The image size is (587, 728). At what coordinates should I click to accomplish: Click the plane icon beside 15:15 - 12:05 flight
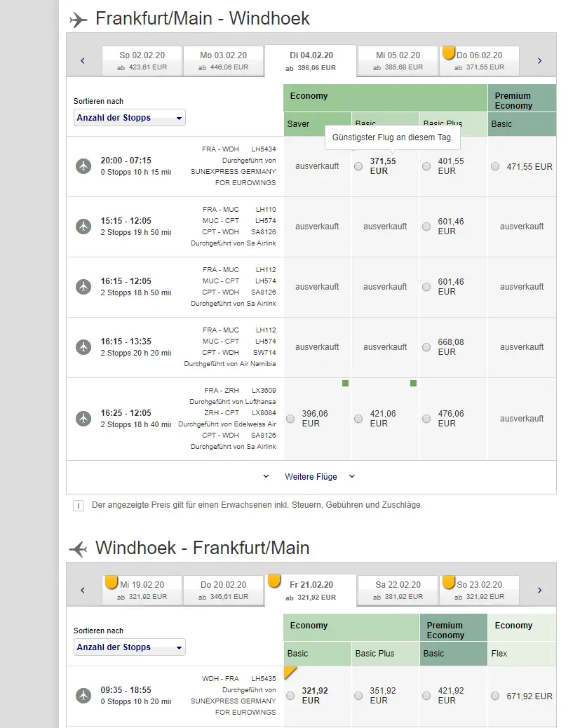tap(83, 226)
